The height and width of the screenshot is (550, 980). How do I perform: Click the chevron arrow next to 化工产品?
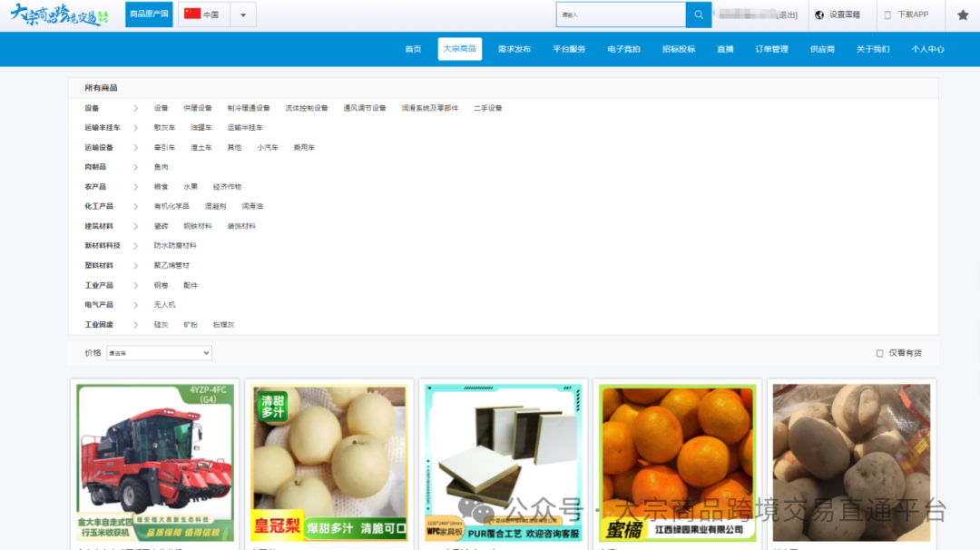(x=136, y=207)
